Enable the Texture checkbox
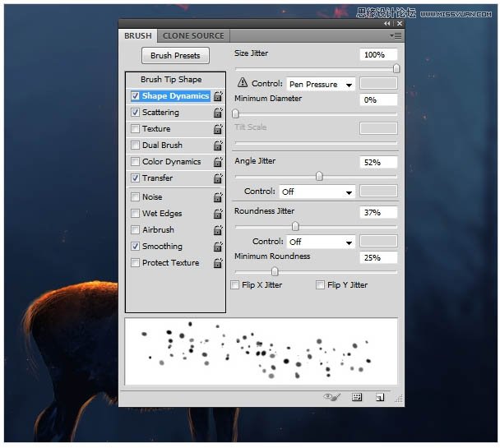Image resolution: width=500 pixels, height=448 pixels. pos(135,129)
